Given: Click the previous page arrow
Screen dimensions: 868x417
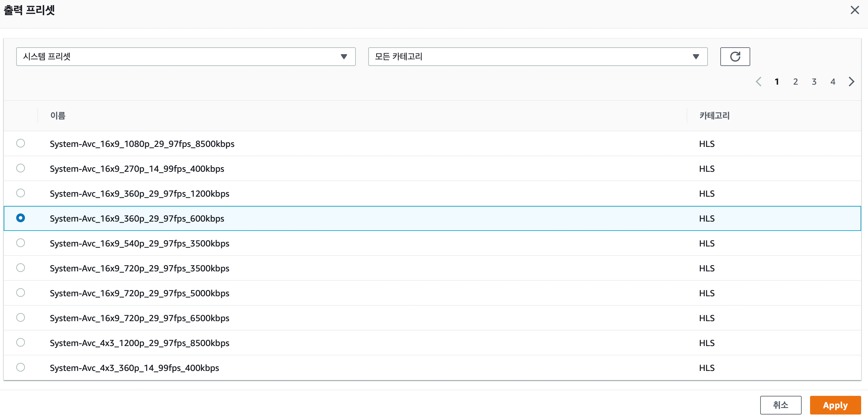Looking at the screenshot, I should (759, 82).
